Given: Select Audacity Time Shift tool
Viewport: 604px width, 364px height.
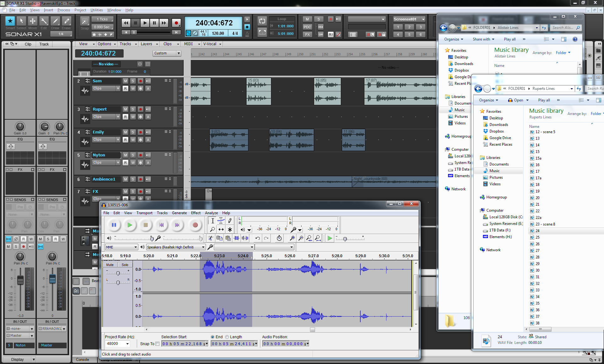Looking at the screenshot, I should (x=221, y=229).
